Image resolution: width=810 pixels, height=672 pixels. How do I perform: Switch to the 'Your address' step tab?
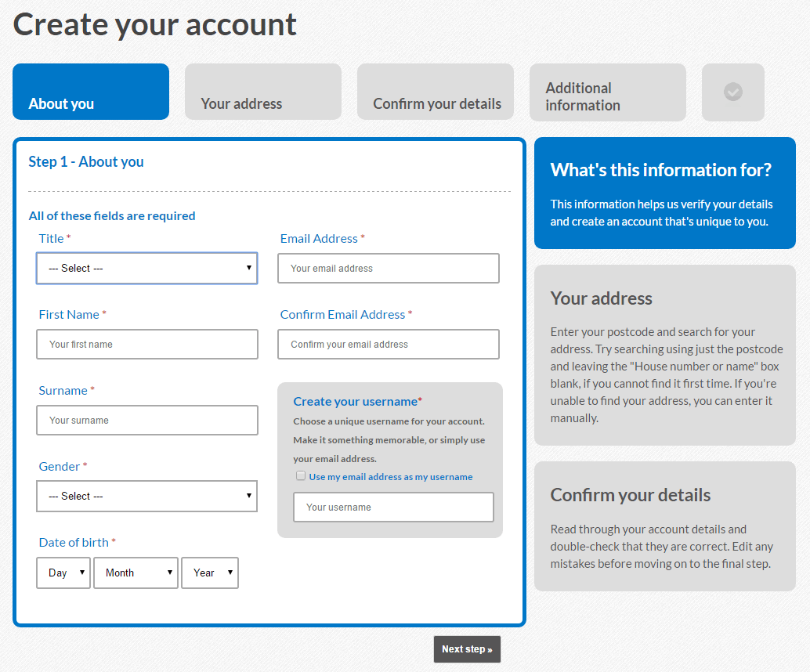pyautogui.click(x=263, y=92)
